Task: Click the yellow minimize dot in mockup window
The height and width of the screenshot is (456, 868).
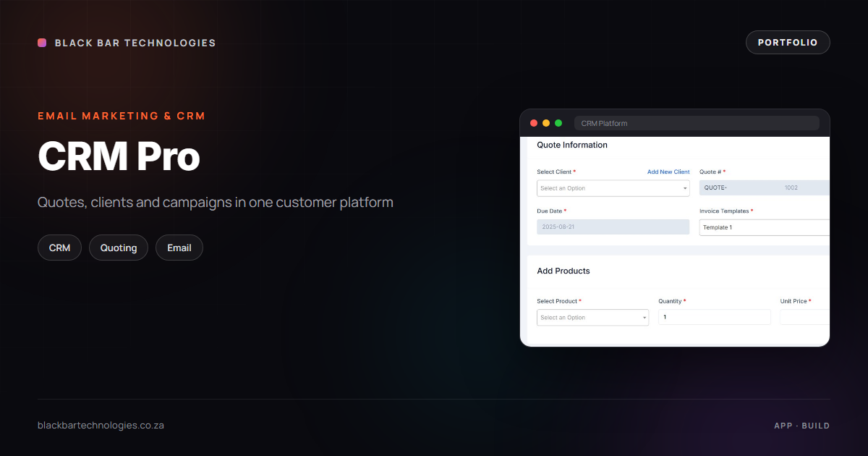Action: [546, 123]
